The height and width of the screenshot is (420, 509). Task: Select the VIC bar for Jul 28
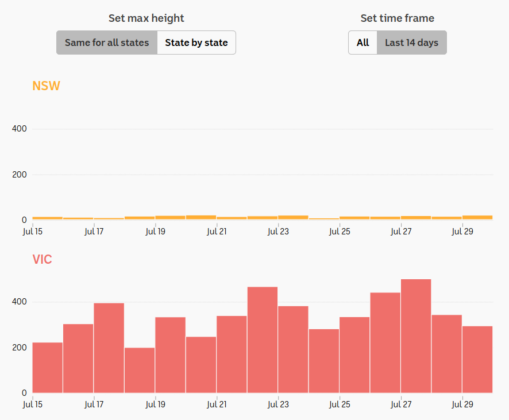447,354
